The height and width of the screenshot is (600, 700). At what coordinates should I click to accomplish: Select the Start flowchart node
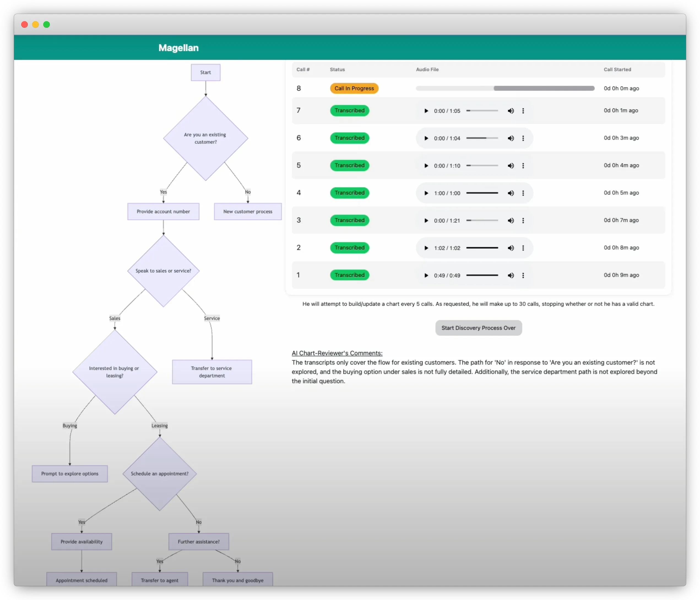(205, 72)
